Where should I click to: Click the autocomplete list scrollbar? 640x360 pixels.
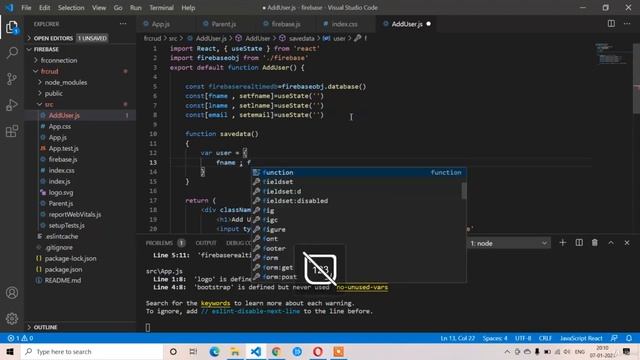464,191
